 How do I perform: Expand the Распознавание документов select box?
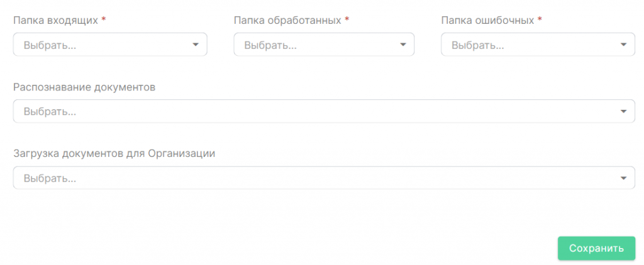(x=324, y=111)
